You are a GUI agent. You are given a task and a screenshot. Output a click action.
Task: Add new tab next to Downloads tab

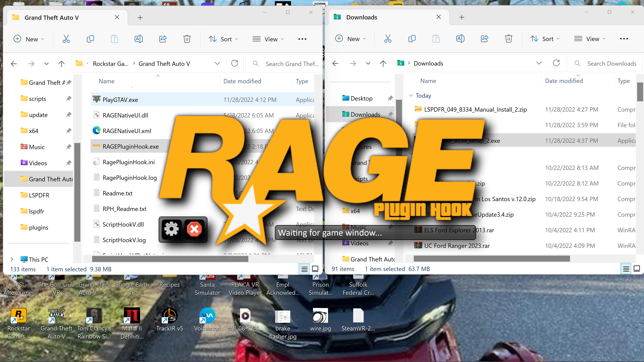[x=462, y=17]
